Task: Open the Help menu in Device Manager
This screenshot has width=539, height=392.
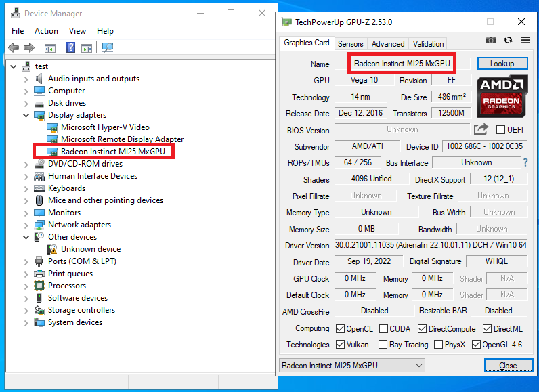Action: point(105,31)
